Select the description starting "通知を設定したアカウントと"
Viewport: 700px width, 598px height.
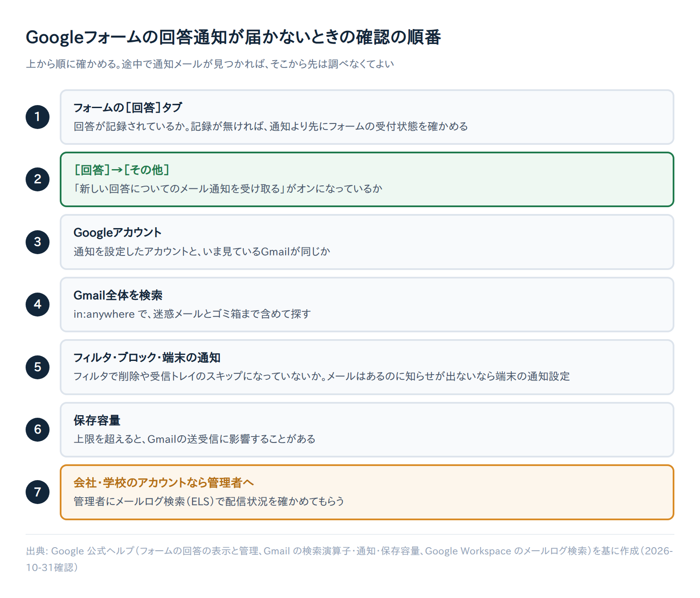(202, 252)
